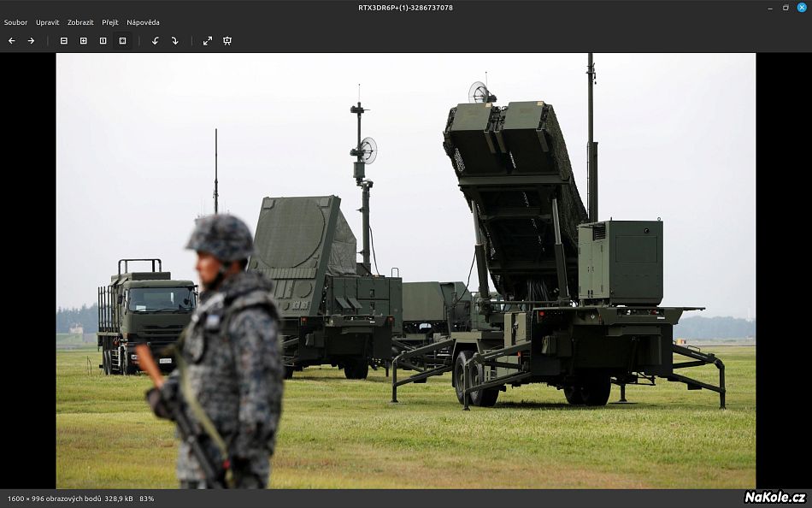Open the Soubor menu
Image resolution: width=812 pixels, height=508 pixels.
[x=15, y=22]
